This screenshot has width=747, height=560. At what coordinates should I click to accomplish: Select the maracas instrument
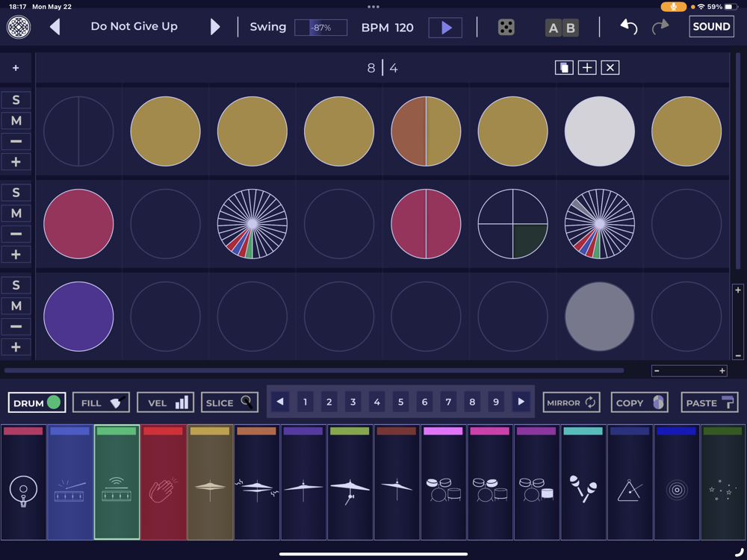[583, 482]
